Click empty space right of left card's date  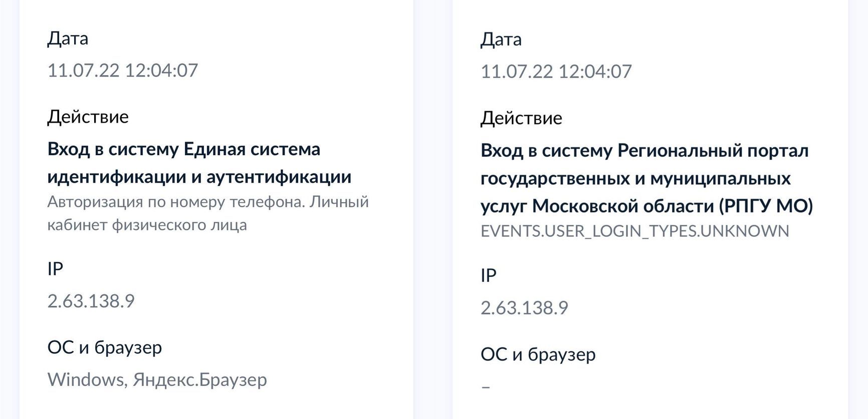(x=301, y=70)
